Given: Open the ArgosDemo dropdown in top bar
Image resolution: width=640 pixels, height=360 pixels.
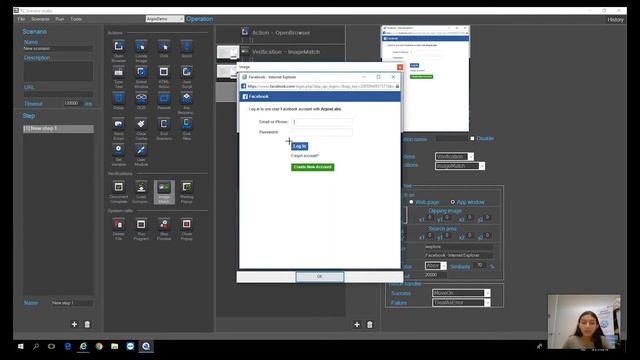Looking at the screenshot, I should (x=165, y=19).
